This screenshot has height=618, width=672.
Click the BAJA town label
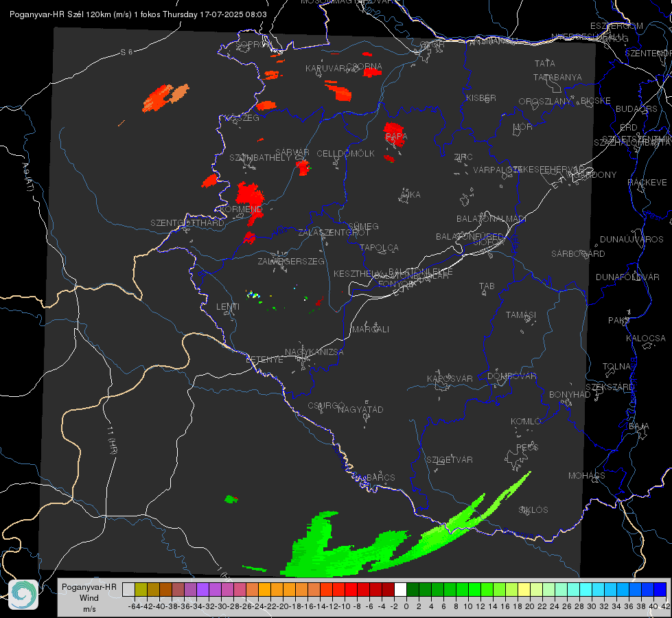click(639, 426)
